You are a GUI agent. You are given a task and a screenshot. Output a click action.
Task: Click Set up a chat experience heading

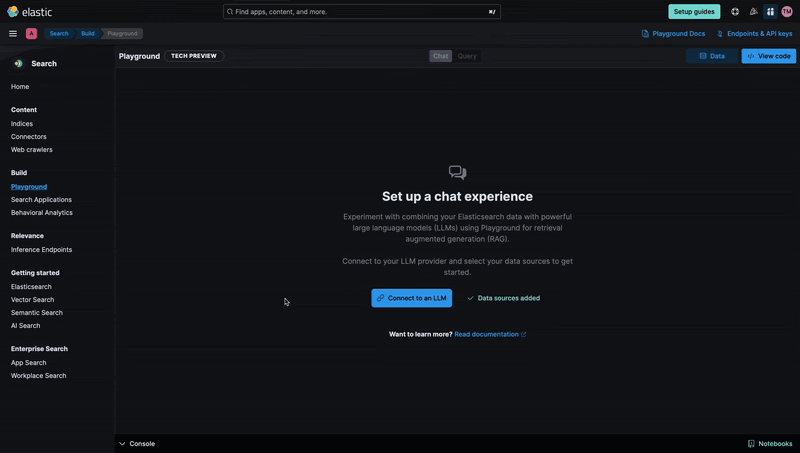[x=458, y=196]
